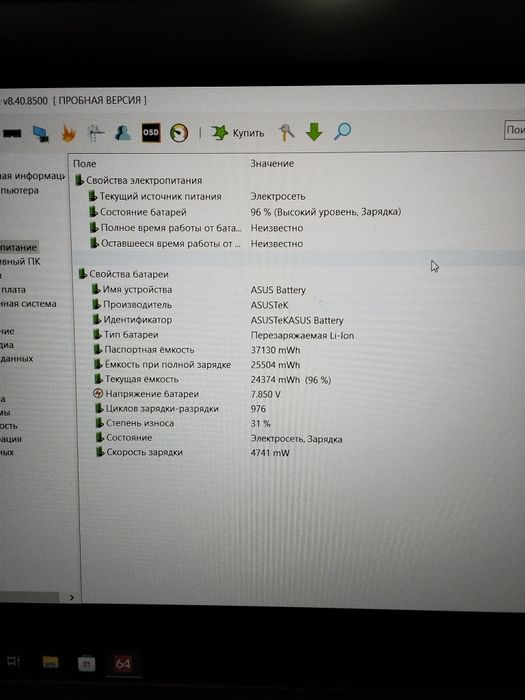Click the Перезаряжаемая Li-Ion value
Viewport: 525px width, 700px height.
click(302, 335)
